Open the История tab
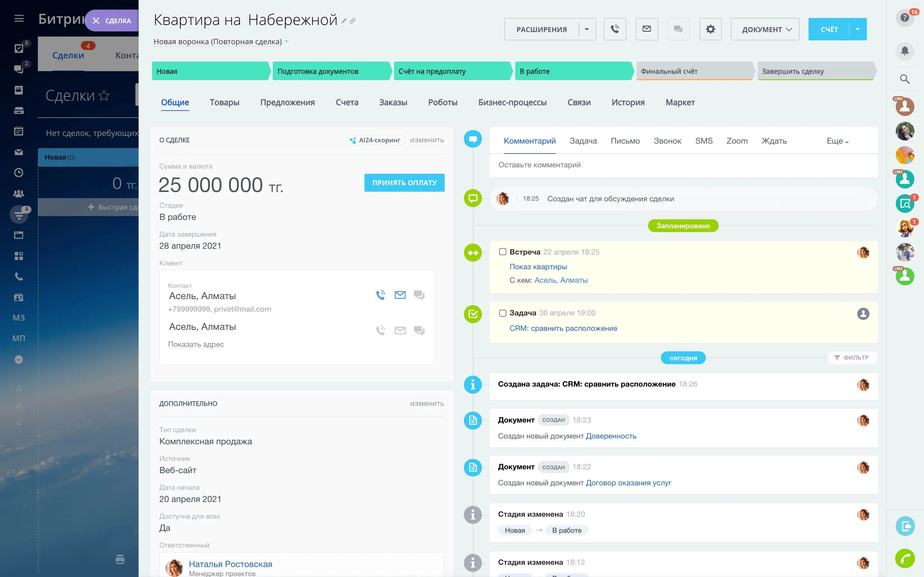This screenshot has width=924, height=577. pos(628,102)
